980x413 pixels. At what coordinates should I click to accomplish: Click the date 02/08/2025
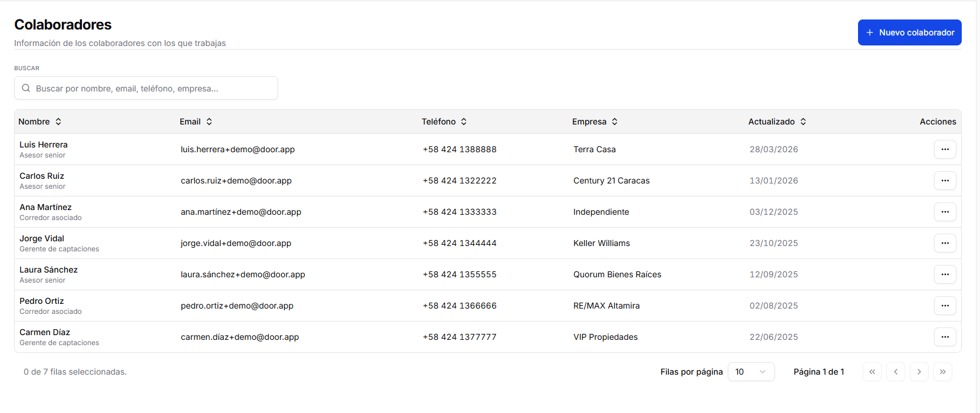tap(774, 306)
